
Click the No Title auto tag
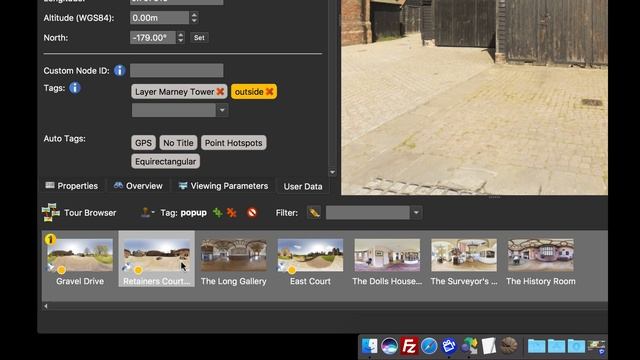178,143
